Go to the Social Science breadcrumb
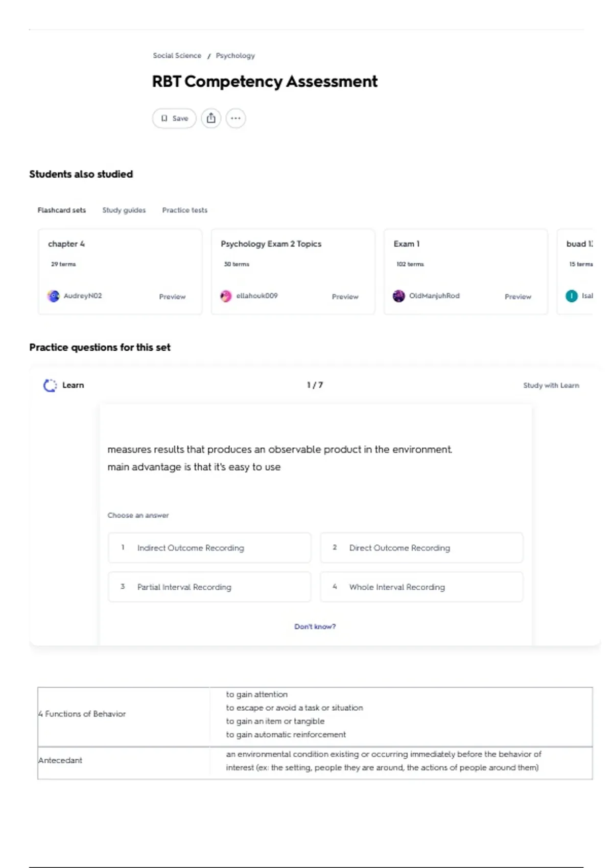This screenshot has width=613, height=868. point(177,56)
